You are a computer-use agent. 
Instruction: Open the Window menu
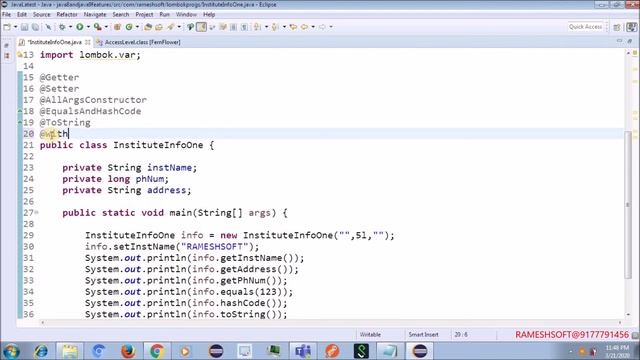(x=186, y=15)
